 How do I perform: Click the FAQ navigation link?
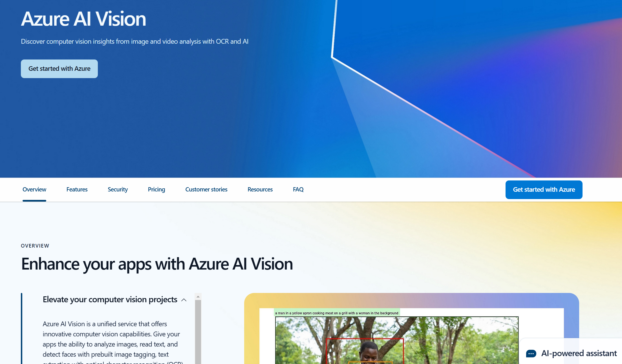pyautogui.click(x=298, y=189)
